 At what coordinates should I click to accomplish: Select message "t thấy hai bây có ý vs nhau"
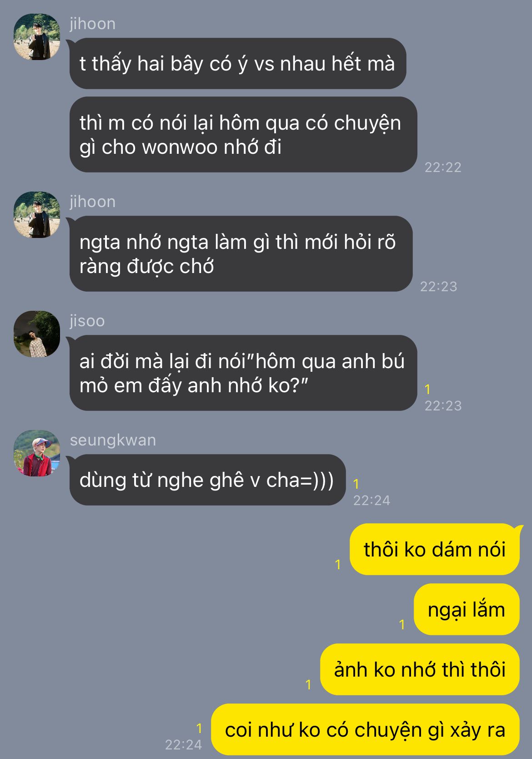click(x=237, y=63)
